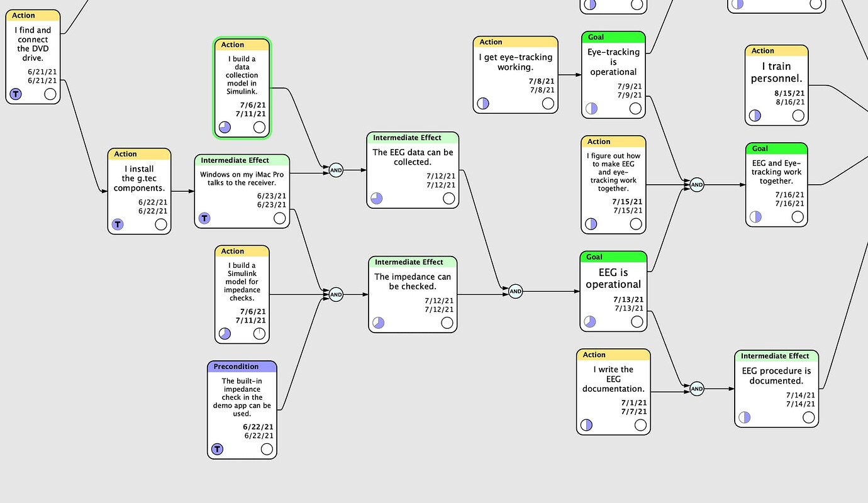Click the T confidence icon on the g.tec components node

click(118, 224)
